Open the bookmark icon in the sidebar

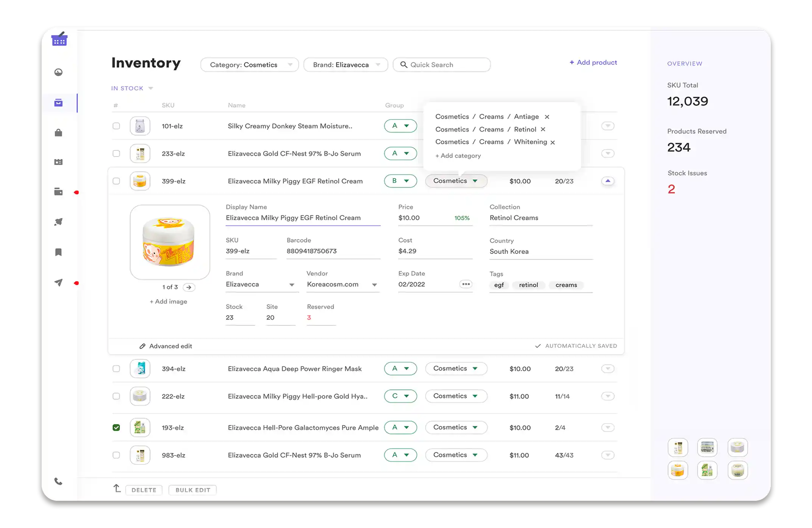coord(59,252)
